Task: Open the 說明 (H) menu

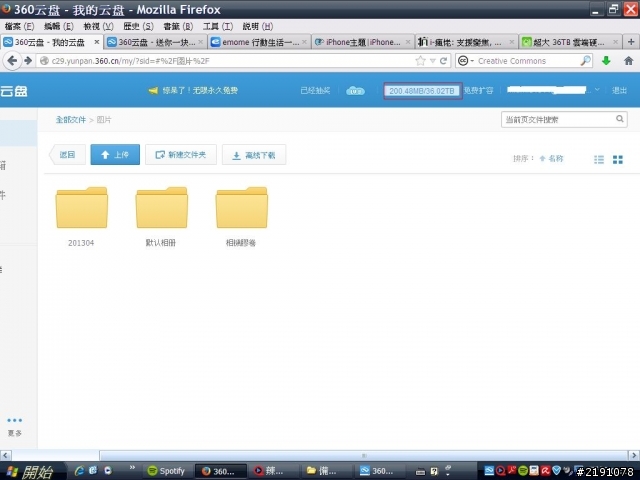Action: [x=258, y=27]
